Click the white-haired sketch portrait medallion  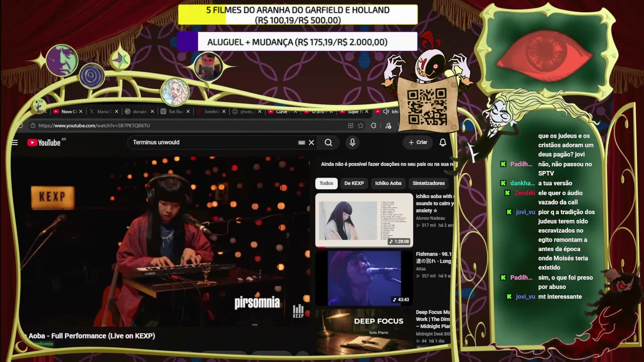point(175,92)
